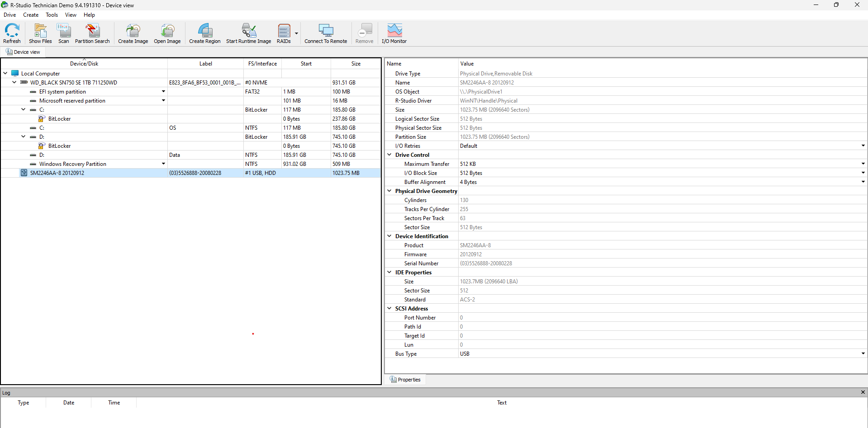Sort by the FS/Interface column header
The image size is (868, 428).
pyautogui.click(x=262, y=64)
